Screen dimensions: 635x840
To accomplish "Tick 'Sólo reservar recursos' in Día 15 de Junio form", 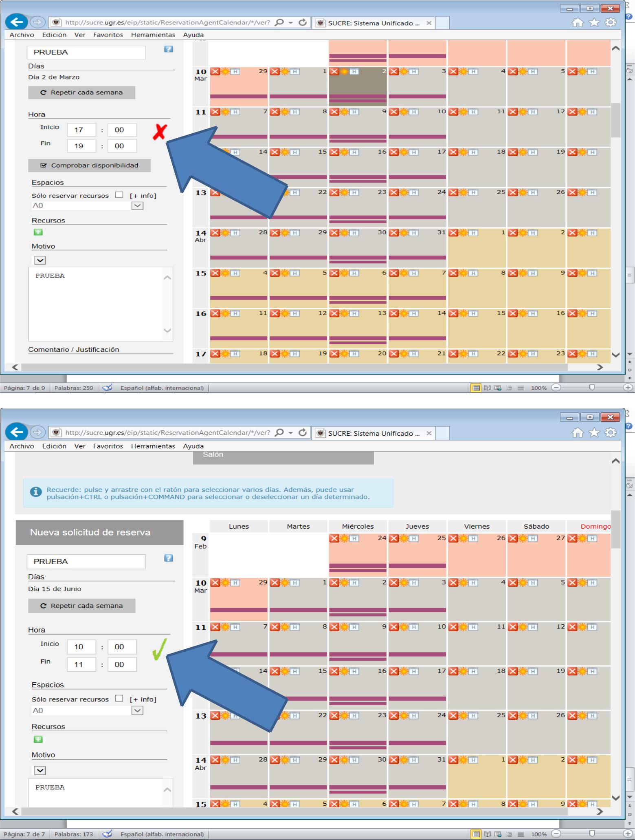I will tap(119, 699).
